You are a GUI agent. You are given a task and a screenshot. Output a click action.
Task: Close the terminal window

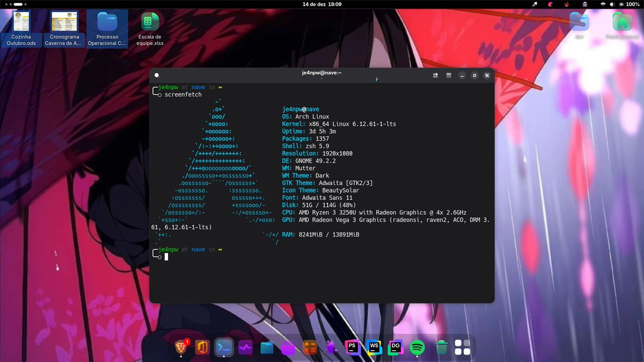487,76
